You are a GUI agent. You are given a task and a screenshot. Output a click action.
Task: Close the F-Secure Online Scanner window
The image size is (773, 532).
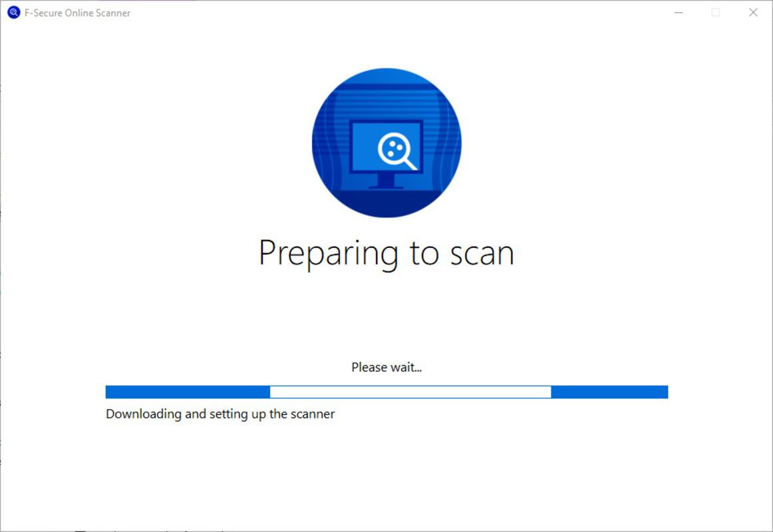(753, 13)
